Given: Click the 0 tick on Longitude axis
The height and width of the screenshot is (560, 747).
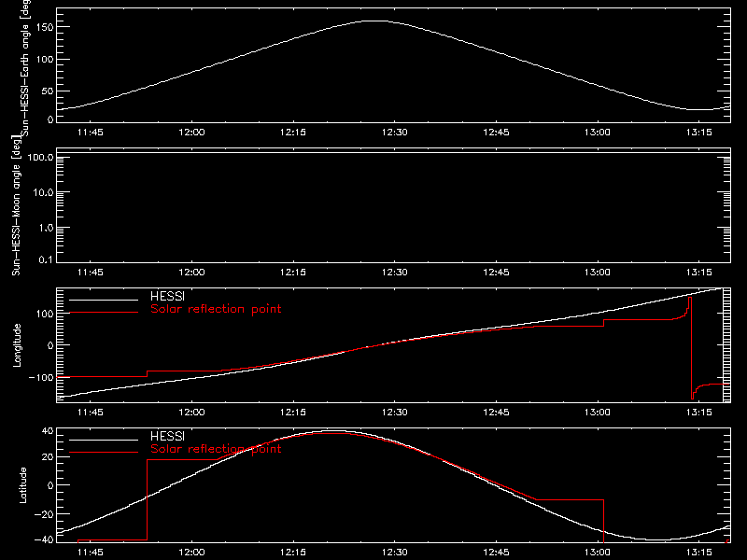Looking at the screenshot, I should tap(50, 345).
